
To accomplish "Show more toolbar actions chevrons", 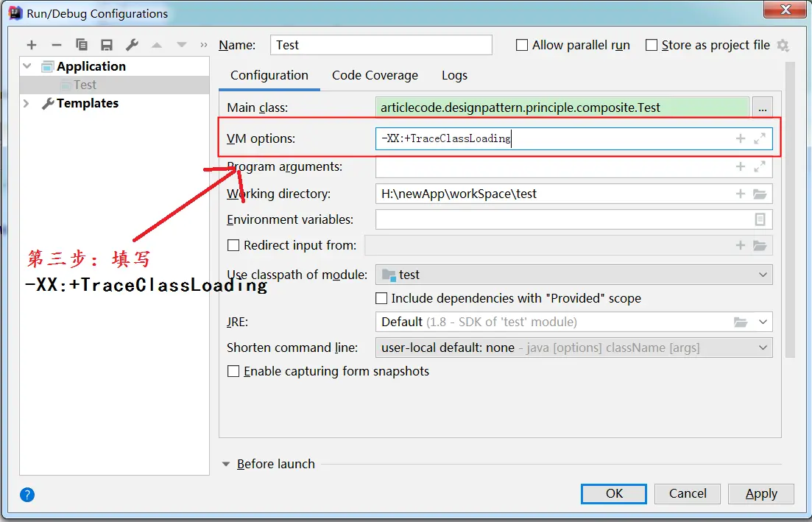I will tap(203, 45).
